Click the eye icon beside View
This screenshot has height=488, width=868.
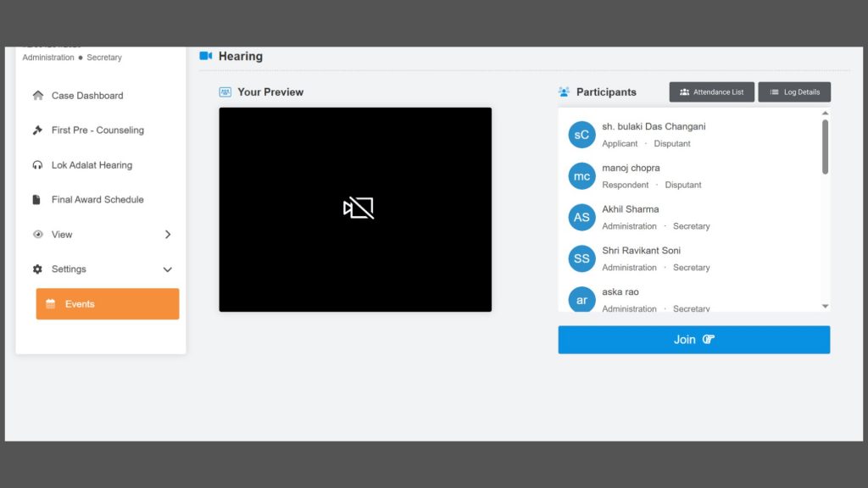(37, 235)
